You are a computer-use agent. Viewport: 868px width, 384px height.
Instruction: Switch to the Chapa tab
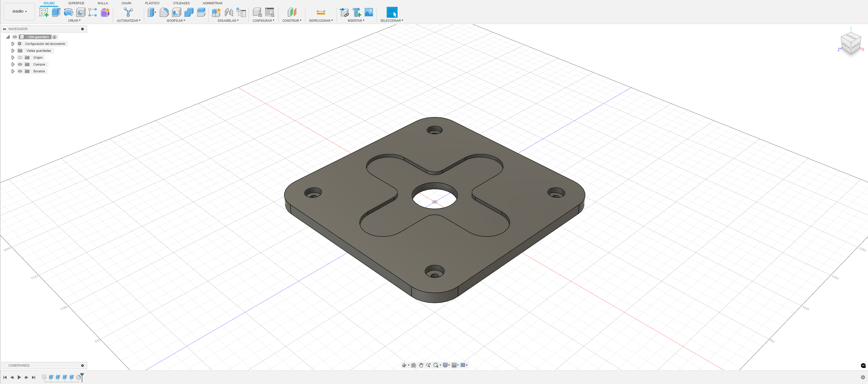pos(126,3)
